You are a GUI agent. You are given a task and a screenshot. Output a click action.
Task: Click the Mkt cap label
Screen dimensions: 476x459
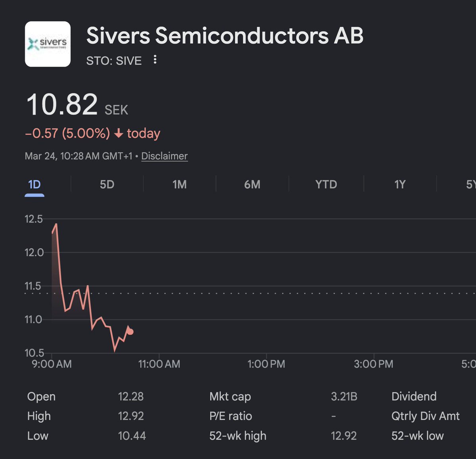click(230, 396)
